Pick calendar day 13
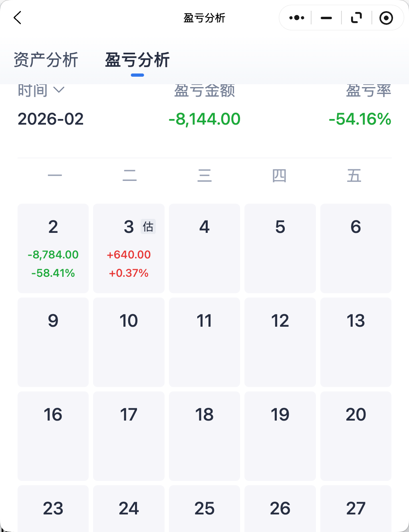This screenshot has height=532, width=409. [x=356, y=342]
